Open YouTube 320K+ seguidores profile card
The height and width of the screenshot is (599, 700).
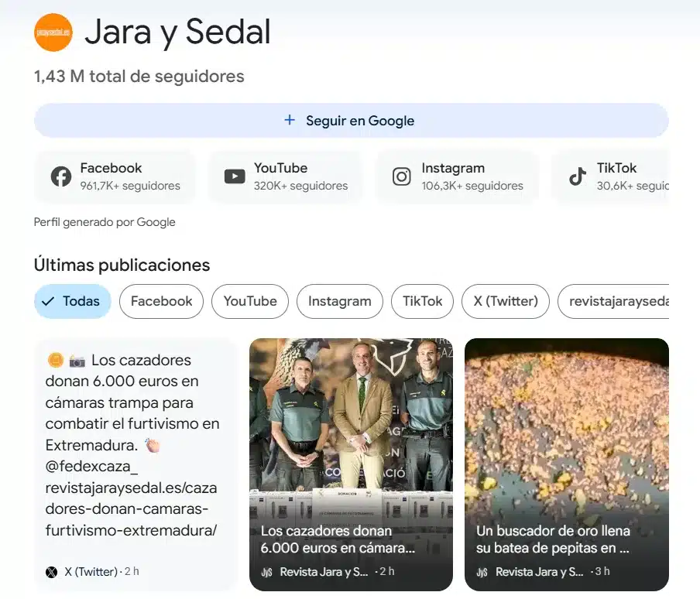click(286, 176)
